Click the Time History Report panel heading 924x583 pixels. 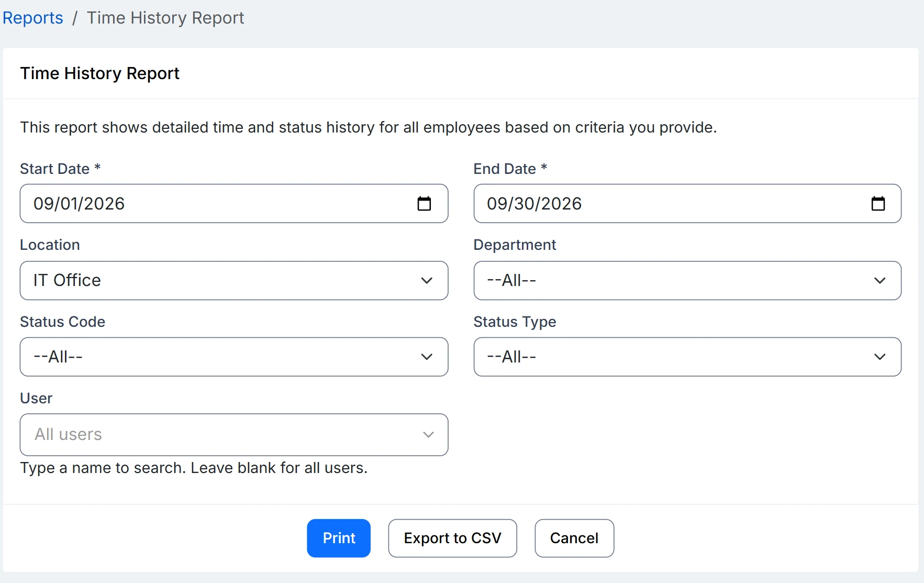click(99, 73)
